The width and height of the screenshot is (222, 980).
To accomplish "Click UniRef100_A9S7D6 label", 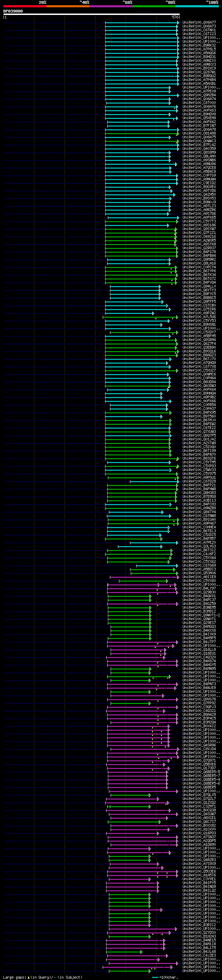I will tap(199, 213).
